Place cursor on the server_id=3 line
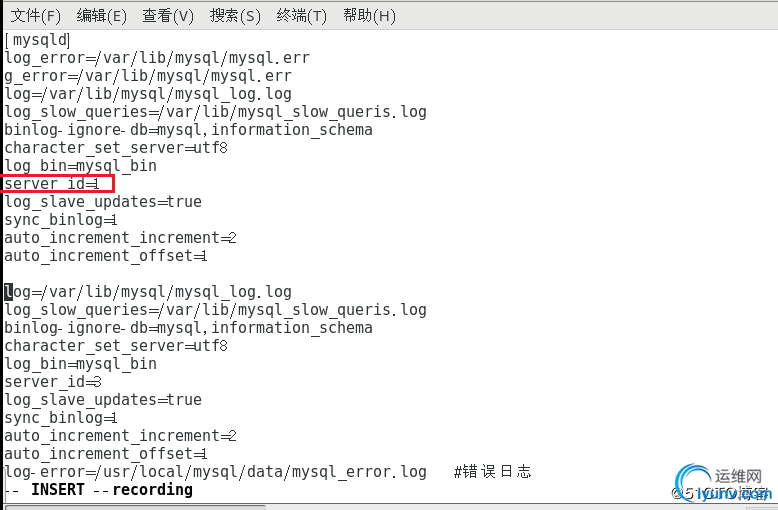778x510 pixels. point(52,382)
